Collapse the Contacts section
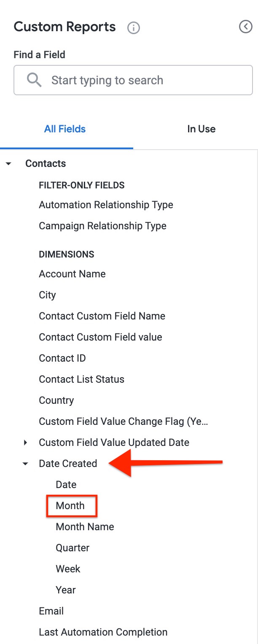Viewport: 258px width, 644px height. pyautogui.click(x=9, y=163)
